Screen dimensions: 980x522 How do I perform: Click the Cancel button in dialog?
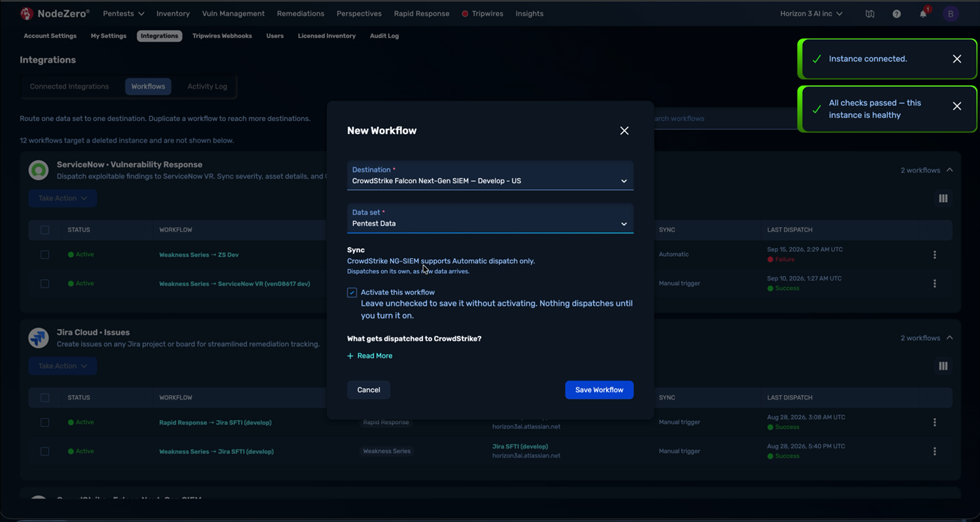point(369,390)
